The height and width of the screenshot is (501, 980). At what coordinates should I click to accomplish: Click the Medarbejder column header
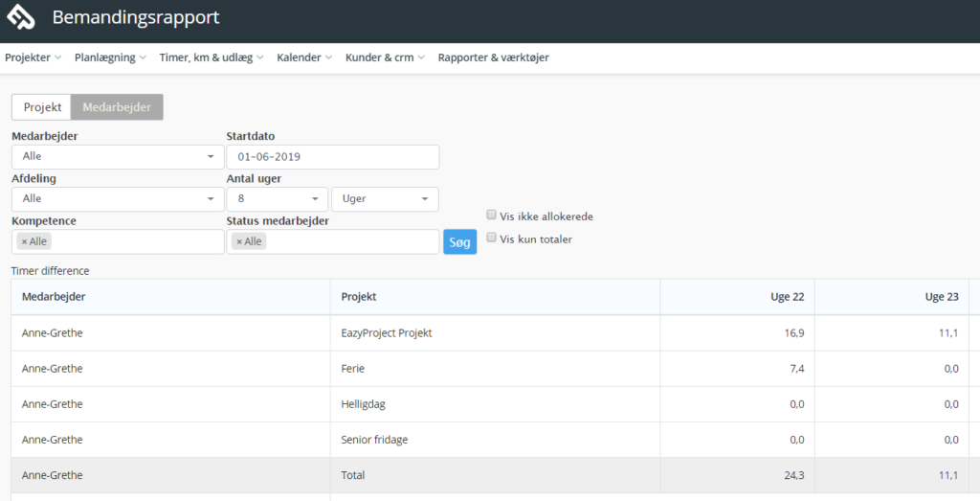point(170,297)
